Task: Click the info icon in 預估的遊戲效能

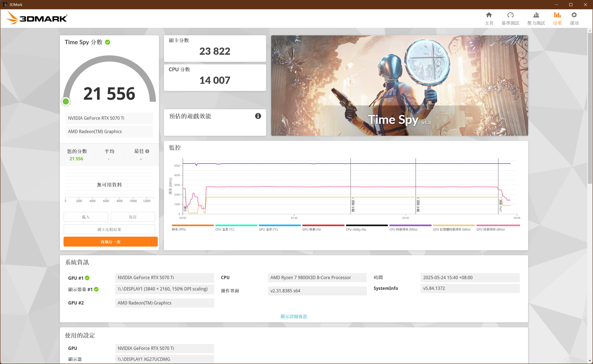Action: coord(258,116)
